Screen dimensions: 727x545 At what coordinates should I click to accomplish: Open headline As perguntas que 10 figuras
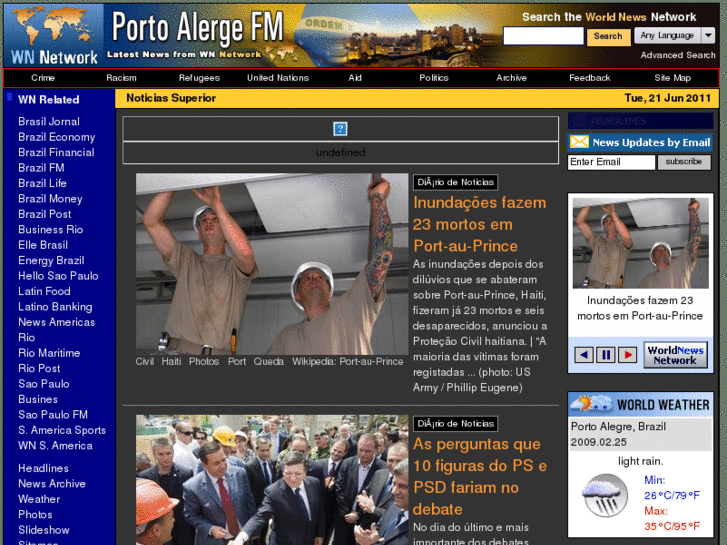[479, 476]
